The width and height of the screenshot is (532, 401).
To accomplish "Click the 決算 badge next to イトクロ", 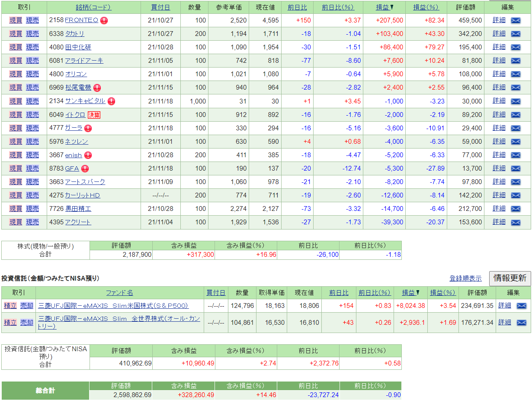I will point(94,115).
